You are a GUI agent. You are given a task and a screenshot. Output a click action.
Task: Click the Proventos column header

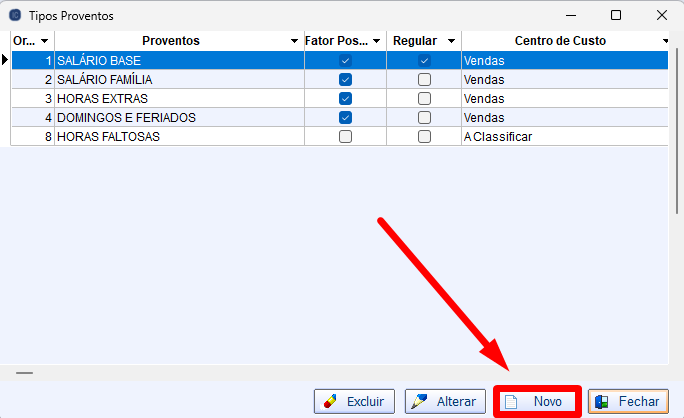170,41
